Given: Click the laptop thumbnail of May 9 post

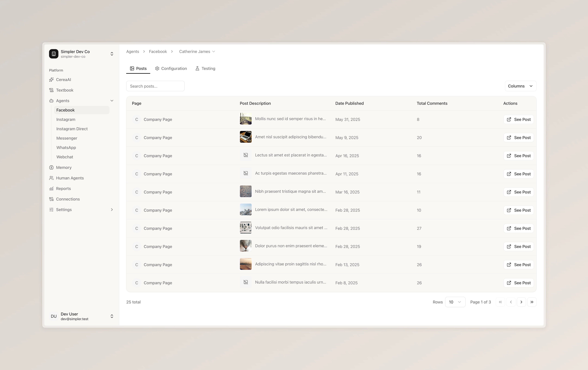Looking at the screenshot, I should pos(246,137).
